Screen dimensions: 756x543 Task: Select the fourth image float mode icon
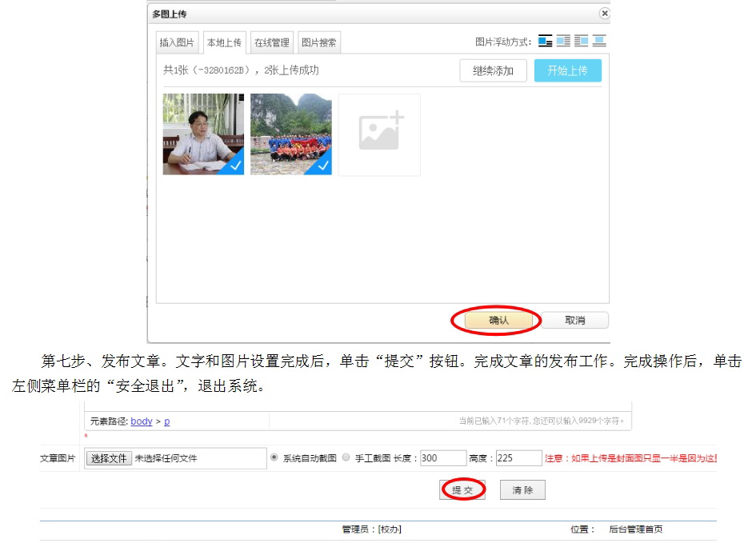pos(599,42)
